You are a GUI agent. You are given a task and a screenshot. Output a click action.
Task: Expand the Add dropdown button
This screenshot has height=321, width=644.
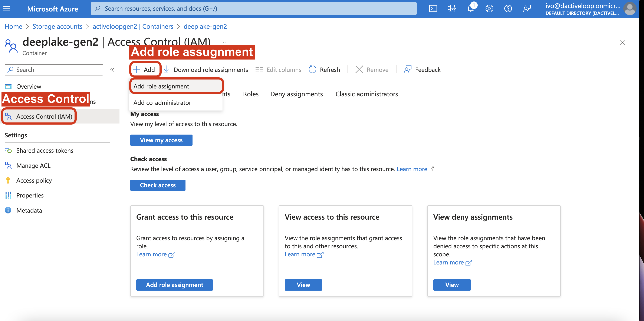click(145, 70)
